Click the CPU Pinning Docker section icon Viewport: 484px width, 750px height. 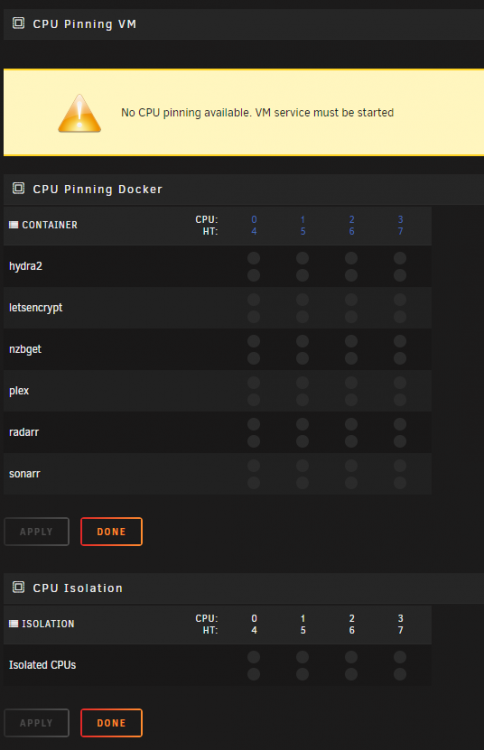pyautogui.click(x=18, y=188)
